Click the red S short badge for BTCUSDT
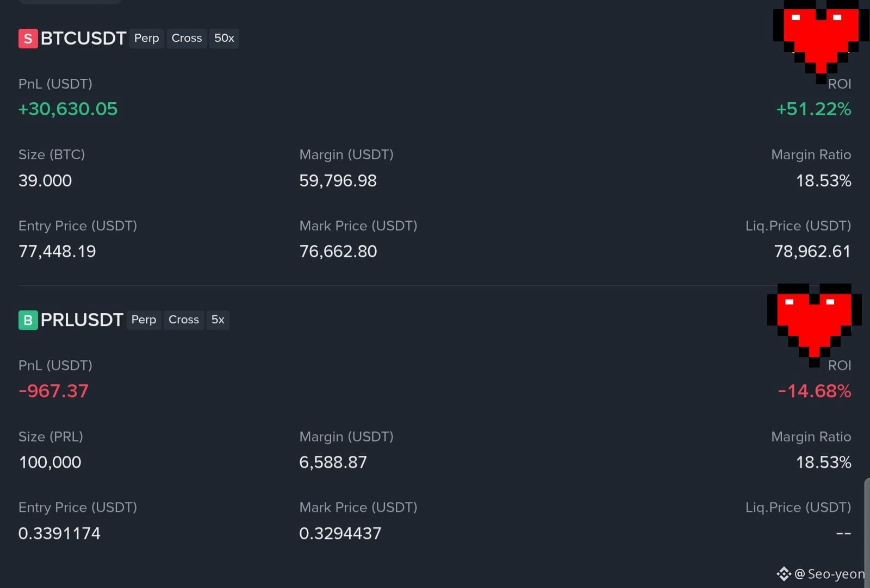The height and width of the screenshot is (588, 870). pos(28,39)
